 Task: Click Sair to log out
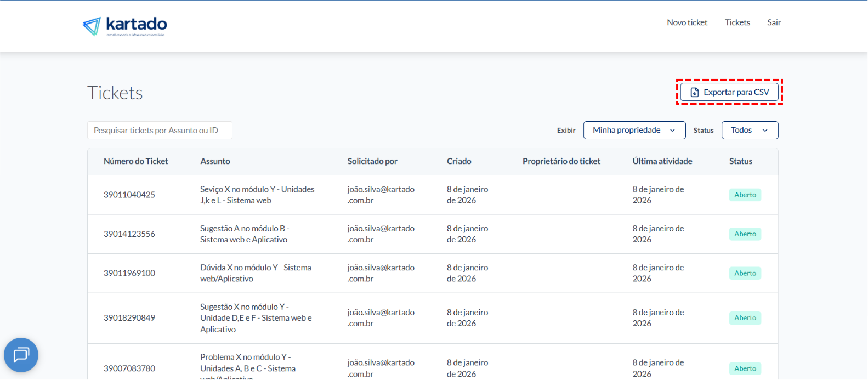click(x=774, y=22)
